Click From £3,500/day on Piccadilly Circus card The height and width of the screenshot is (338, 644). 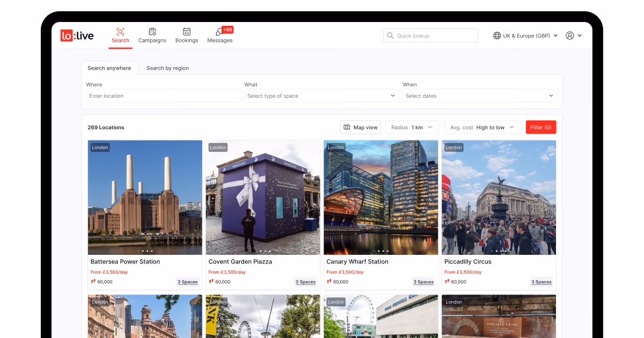463,272
